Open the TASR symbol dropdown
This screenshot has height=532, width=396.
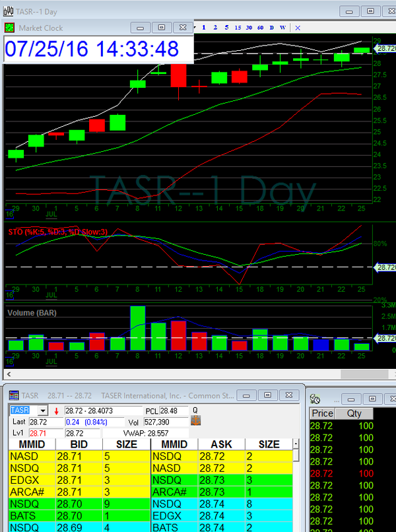pos(43,411)
